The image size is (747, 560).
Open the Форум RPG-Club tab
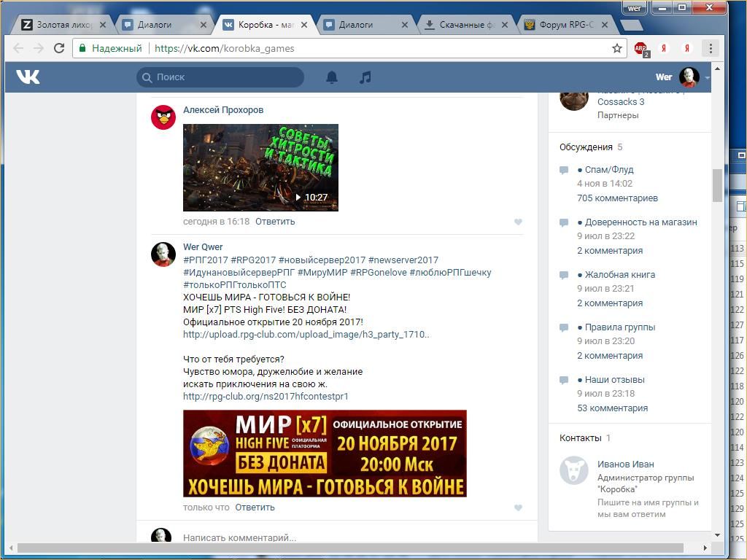click(x=566, y=25)
